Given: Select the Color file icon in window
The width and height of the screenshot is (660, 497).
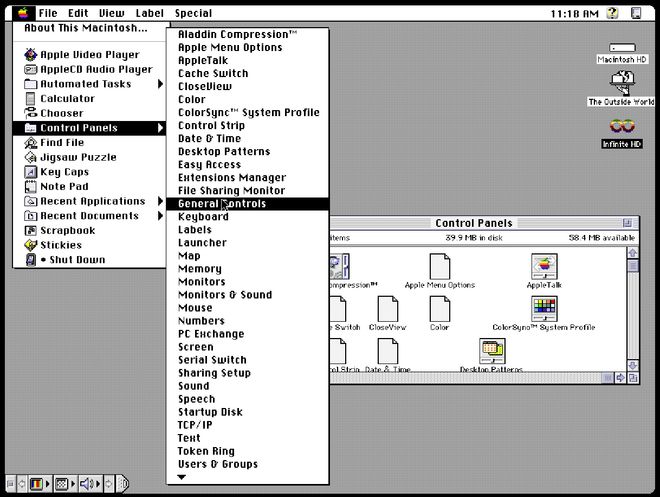Looking at the screenshot, I should [439, 308].
